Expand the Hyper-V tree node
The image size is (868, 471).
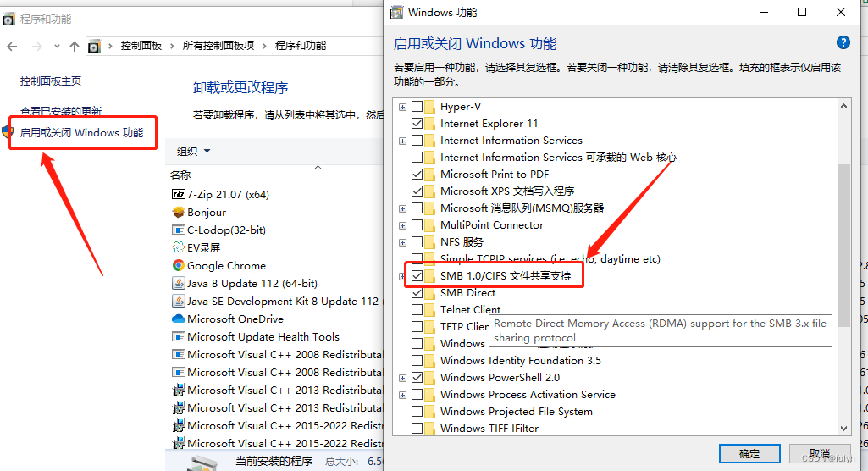402,107
